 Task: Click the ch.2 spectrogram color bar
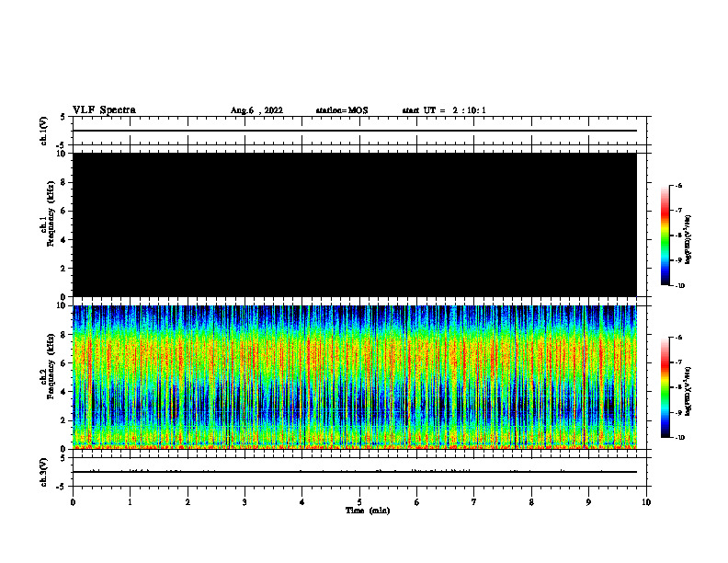[x=665, y=387]
